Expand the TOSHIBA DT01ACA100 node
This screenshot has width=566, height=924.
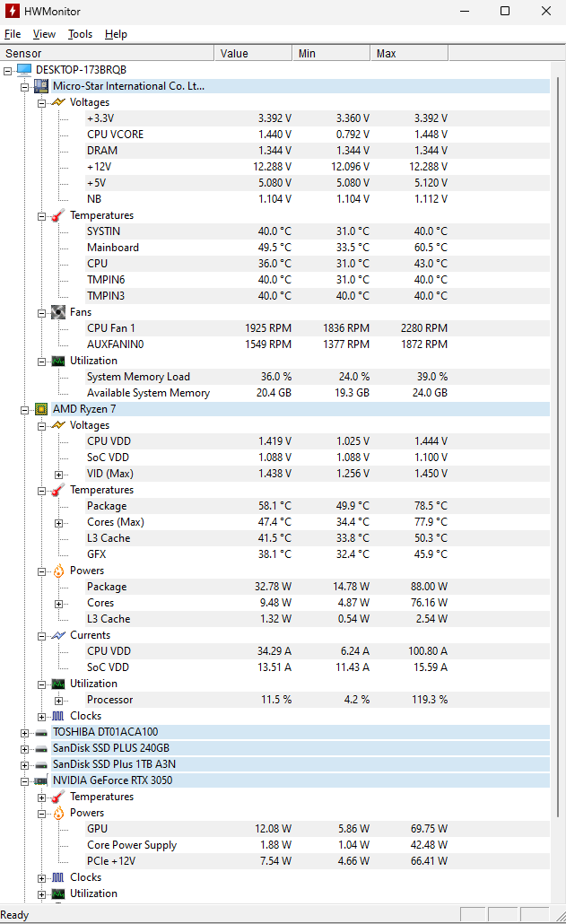(x=25, y=733)
